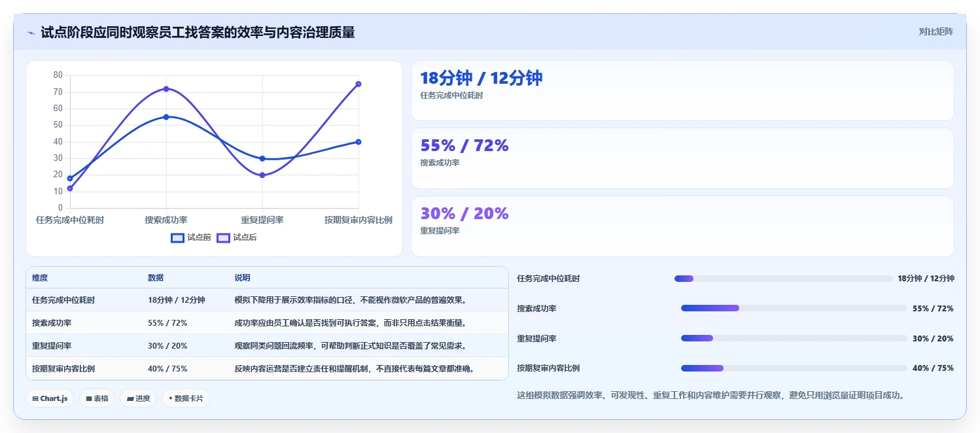Click the 40% / 75% progress value

(933, 368)
